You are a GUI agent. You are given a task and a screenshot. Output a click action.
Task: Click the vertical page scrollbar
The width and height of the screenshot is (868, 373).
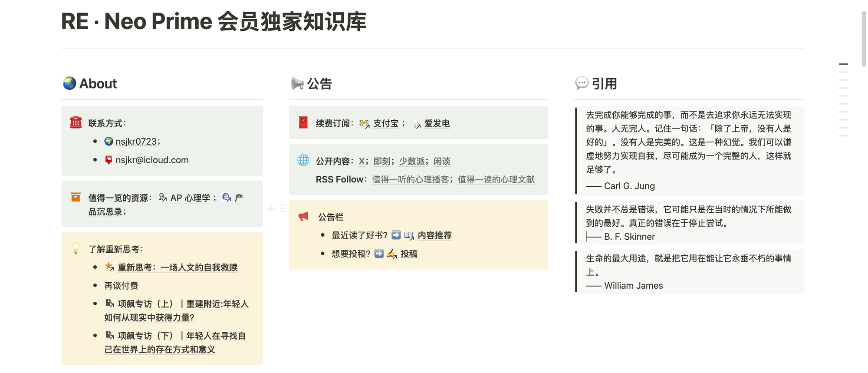[x=864, y=39]
